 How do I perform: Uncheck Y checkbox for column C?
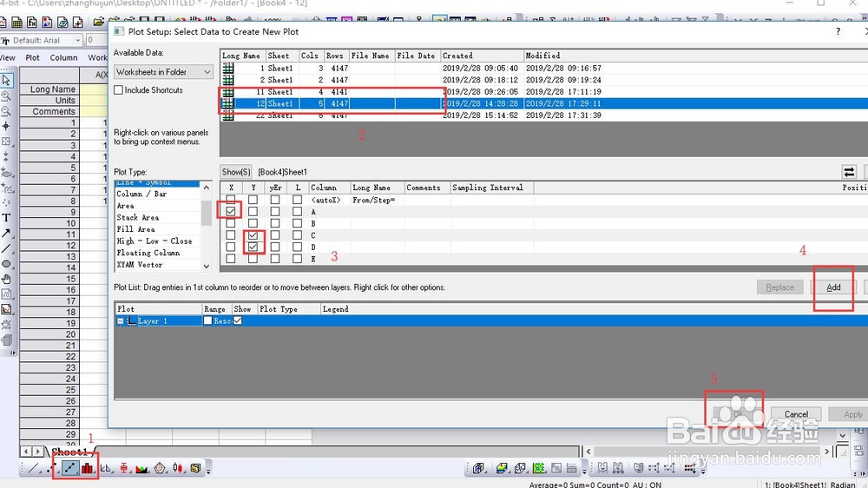coord(253,235)
